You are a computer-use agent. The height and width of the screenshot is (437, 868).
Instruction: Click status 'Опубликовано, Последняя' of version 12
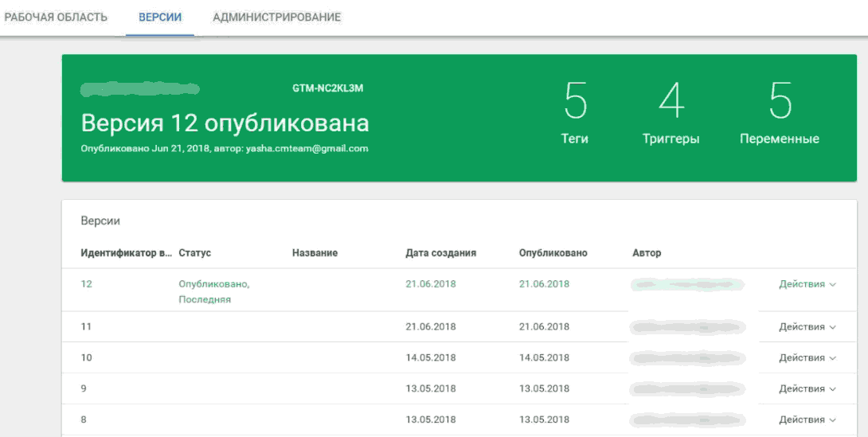tap(214, 292)
